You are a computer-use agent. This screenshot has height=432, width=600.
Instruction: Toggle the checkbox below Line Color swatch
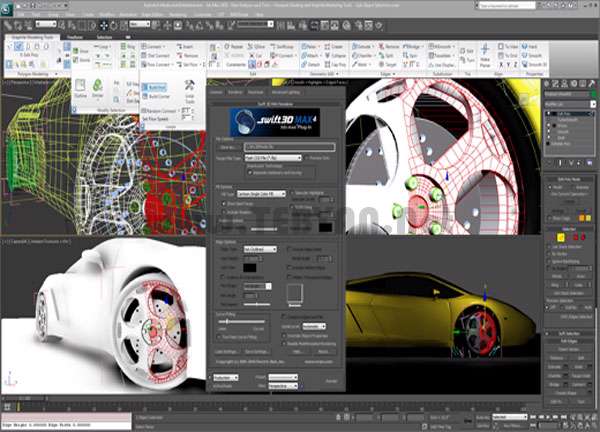pyautogui.click(x=222, y=277)
